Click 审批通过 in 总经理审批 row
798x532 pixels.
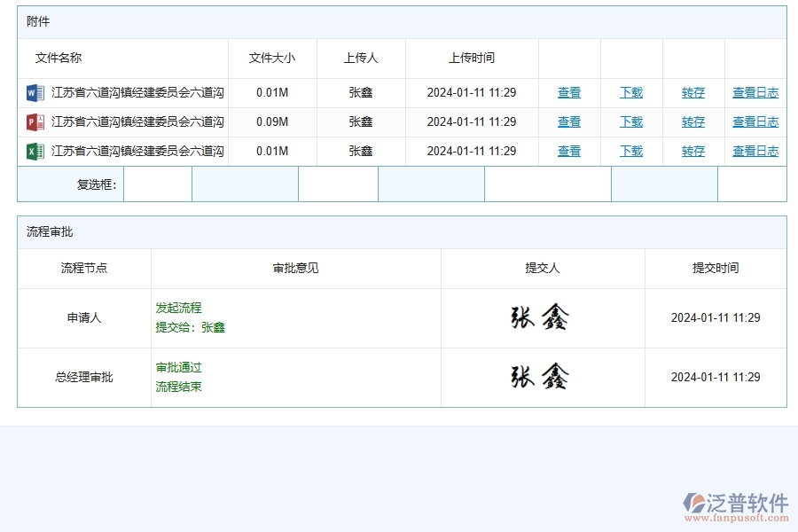177,367
